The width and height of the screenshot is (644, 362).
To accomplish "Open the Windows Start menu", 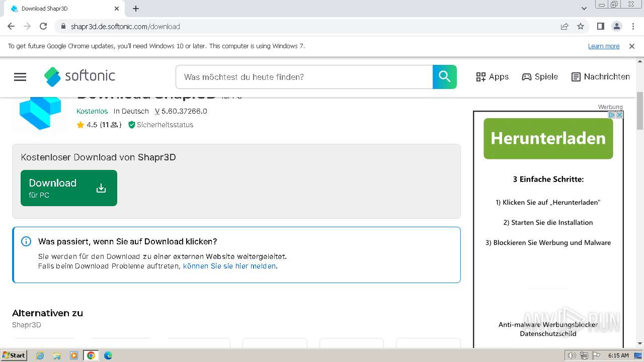I will (x=14, y=355).
